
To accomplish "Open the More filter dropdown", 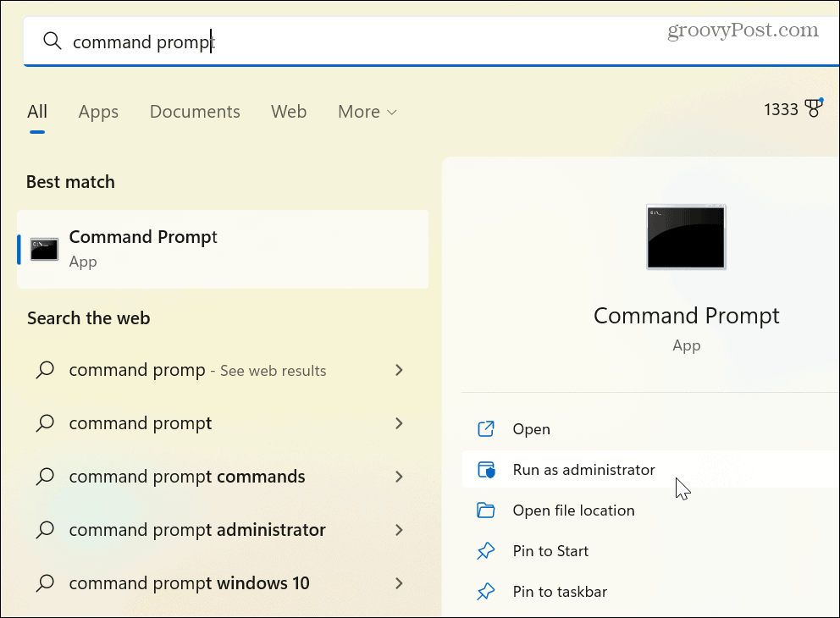I will click(x=367, y=112).
